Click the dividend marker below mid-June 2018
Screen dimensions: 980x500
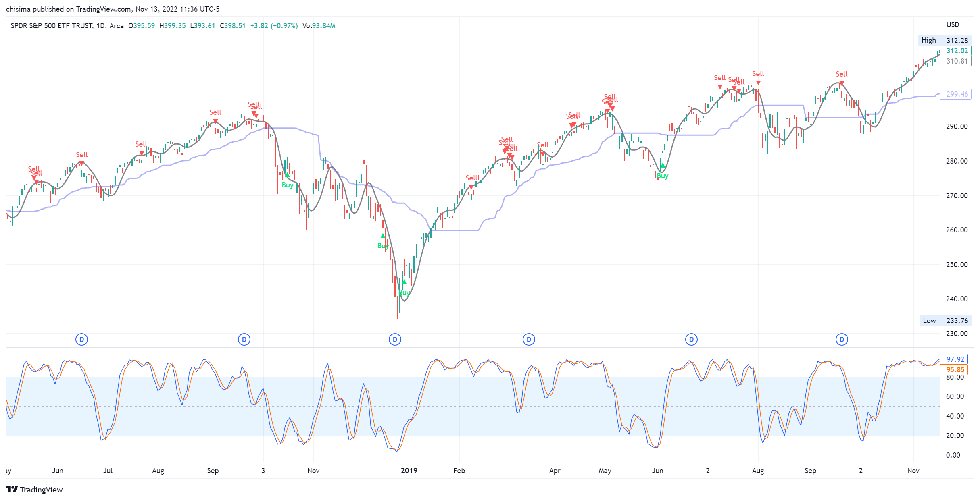click(x=81, y=340)
